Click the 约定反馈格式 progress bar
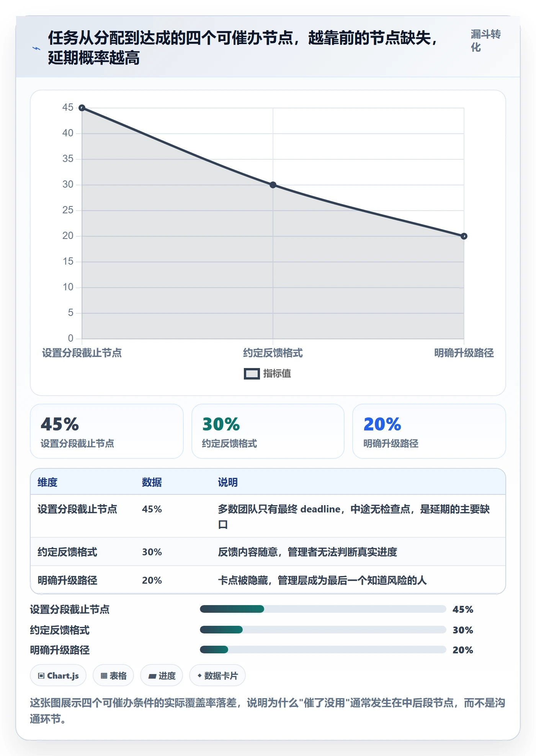 pyautogui.click(x=323, y=630)
